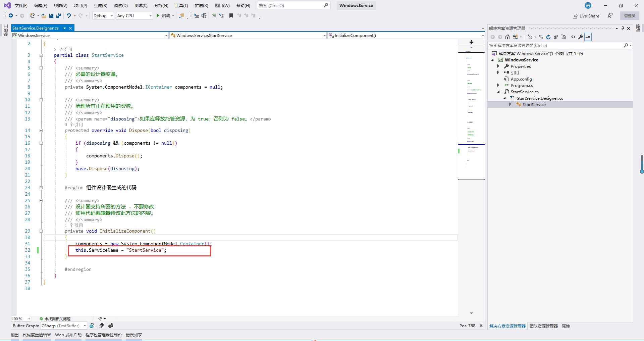
Task: Toggle the preview selected items button
Action: (588, 37)
